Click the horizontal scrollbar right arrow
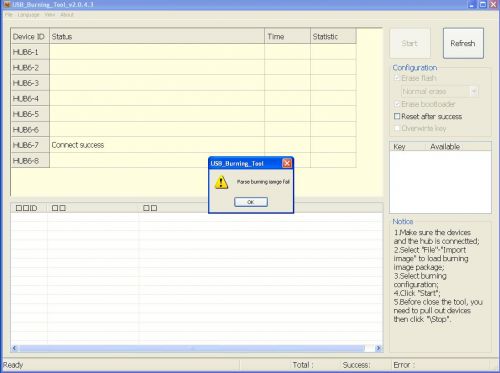Image resolution: width=500 pixels, height=373 pixels. (378, 348)
